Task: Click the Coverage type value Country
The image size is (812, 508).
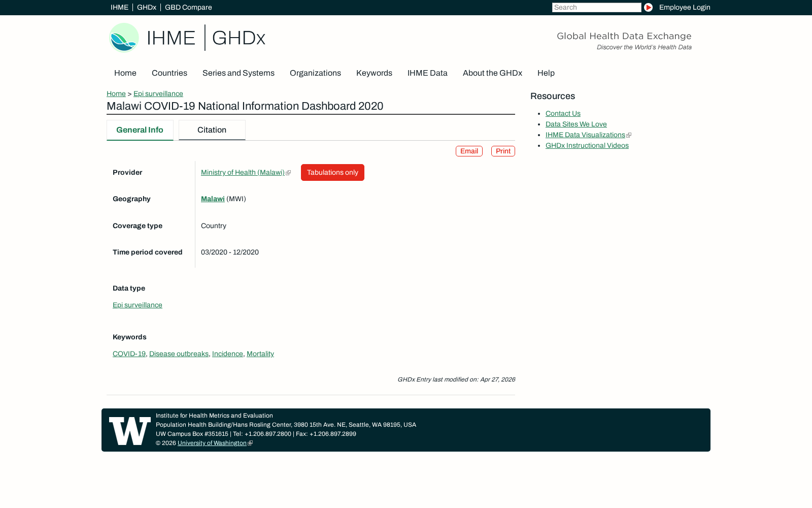Action: [x=214, y=226]
